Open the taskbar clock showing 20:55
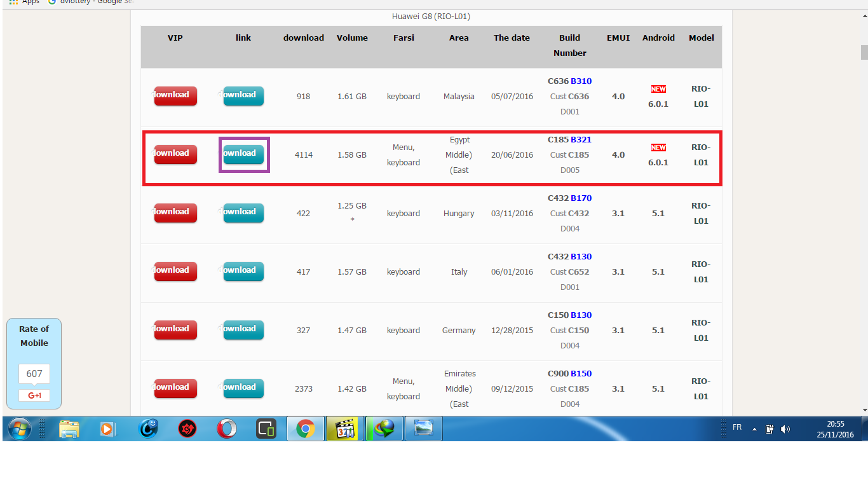The height and width of the screenshot is (501, 868). point(836,429)
